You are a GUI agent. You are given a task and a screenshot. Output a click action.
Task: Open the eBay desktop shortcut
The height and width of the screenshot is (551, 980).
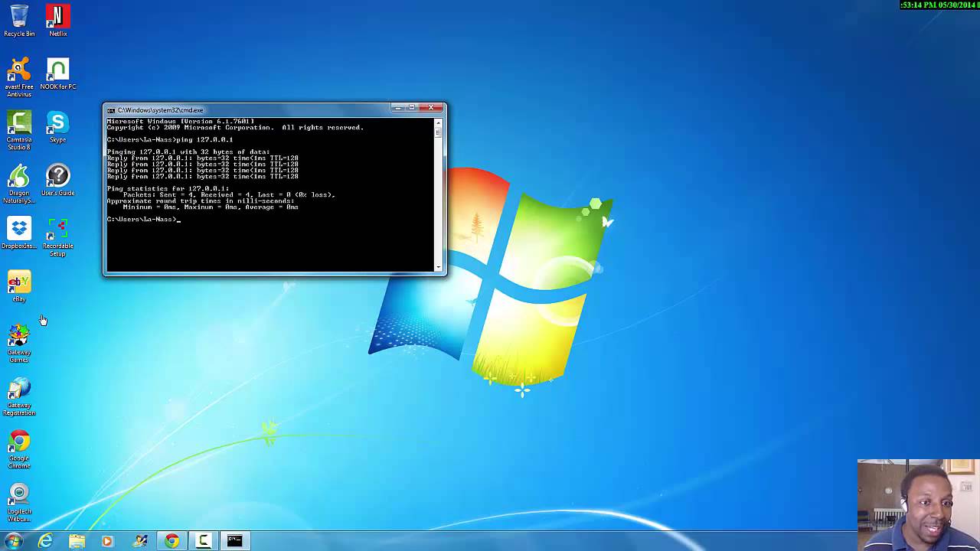click(19, 286)
